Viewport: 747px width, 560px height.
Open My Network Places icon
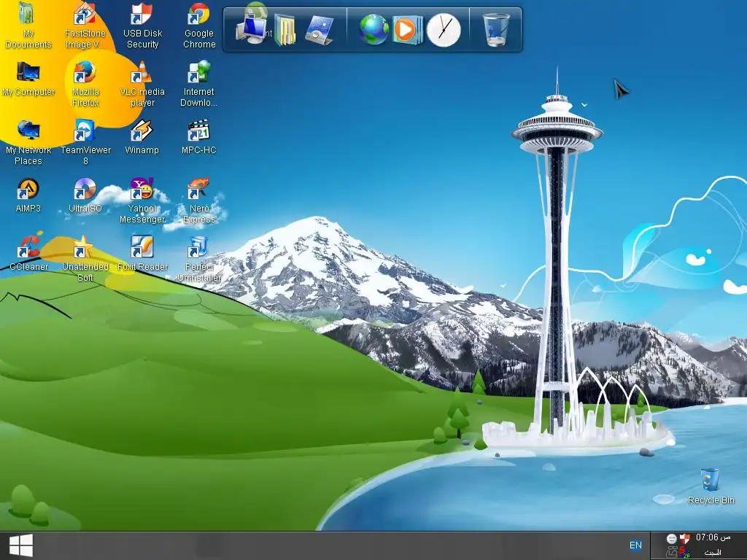point(28,142)
